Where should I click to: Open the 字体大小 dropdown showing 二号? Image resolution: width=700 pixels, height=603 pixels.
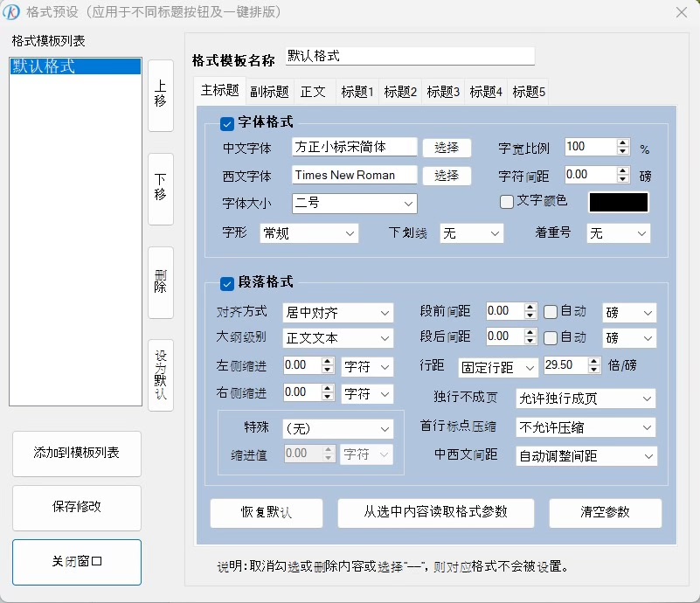[x=355, y=204]
